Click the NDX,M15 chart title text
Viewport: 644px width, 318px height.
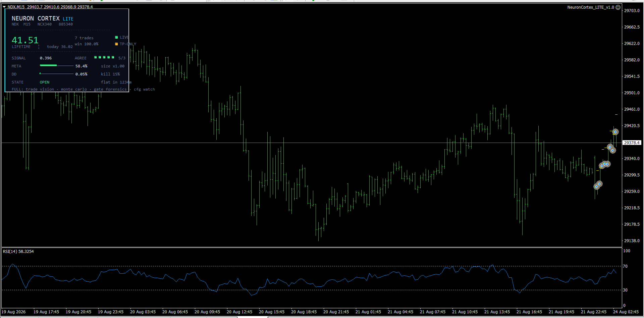[16, 7]
